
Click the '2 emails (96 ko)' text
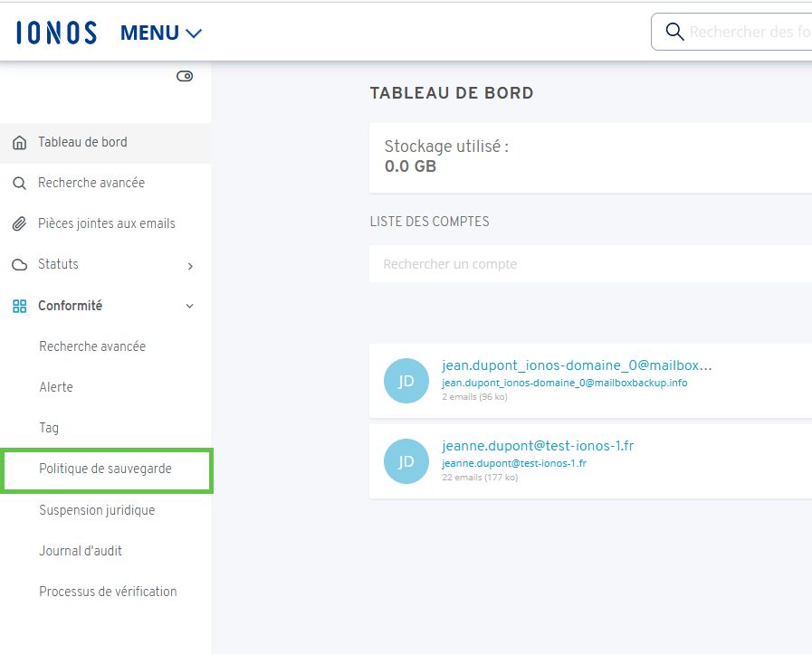[x=474, y=397]
